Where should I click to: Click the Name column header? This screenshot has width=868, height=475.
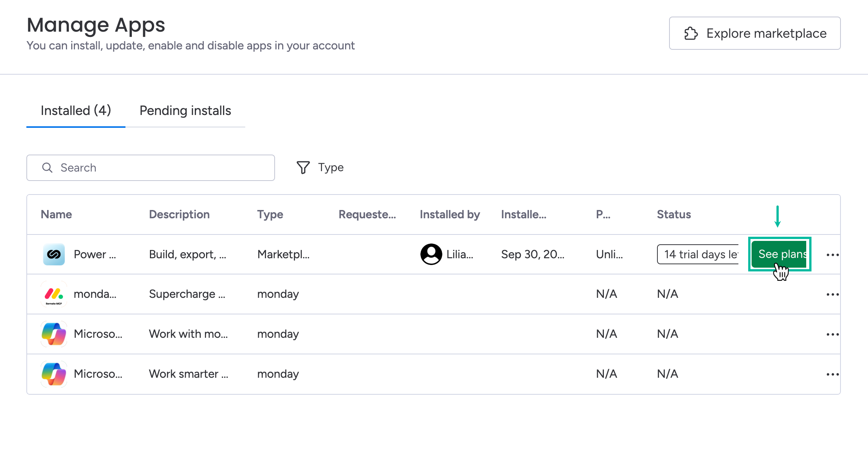click(57, 215)
